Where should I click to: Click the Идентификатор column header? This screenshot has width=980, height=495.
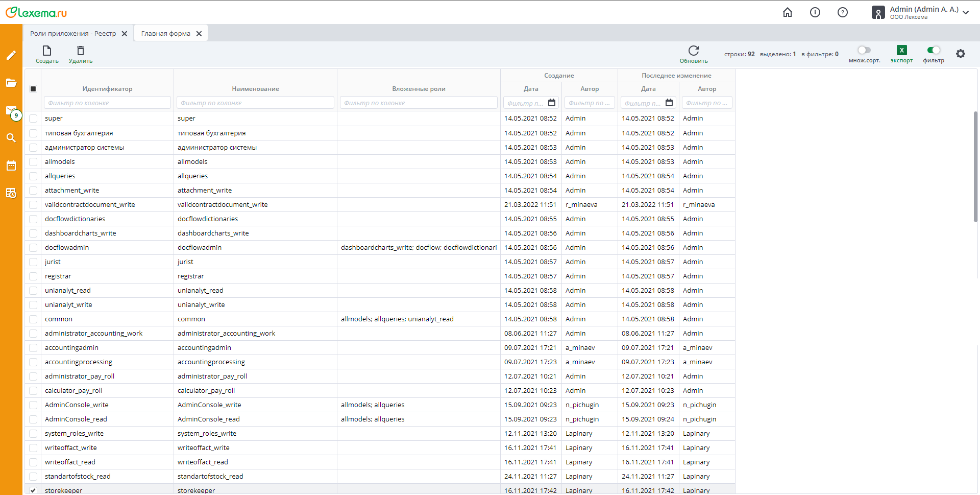pos(107,89)
